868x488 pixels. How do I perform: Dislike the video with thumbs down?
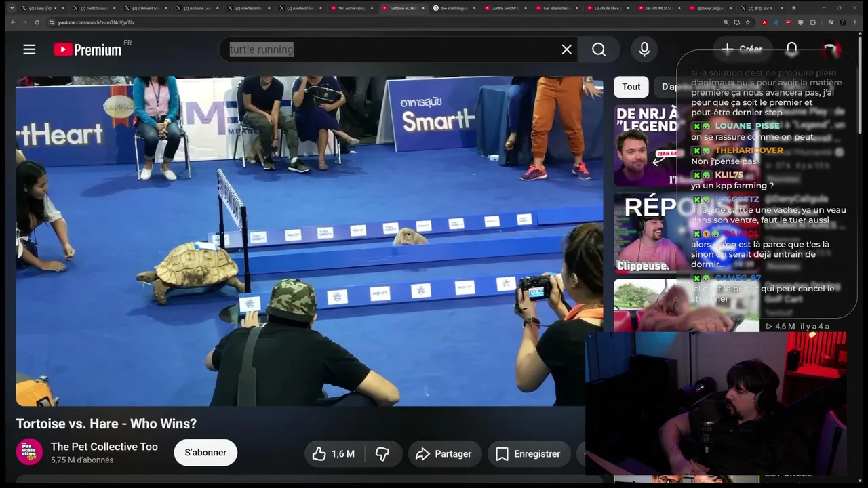383,454
